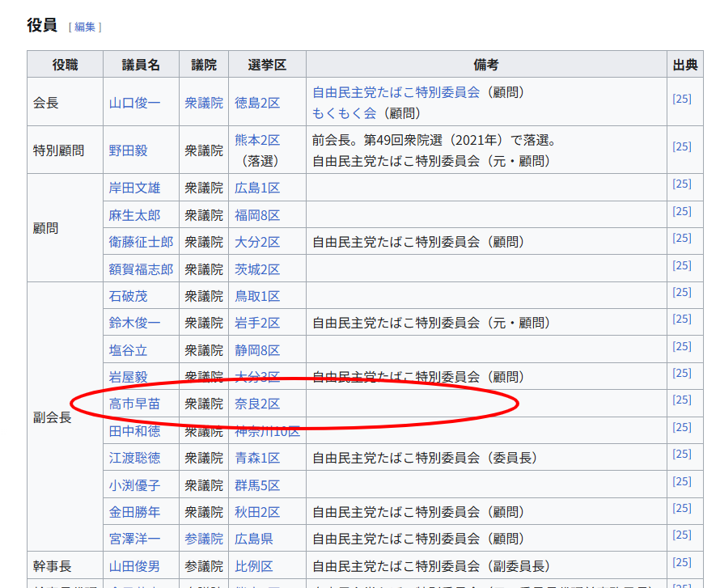Screen dimensions: 720x588
Task: Click the 編集 edit link beside 役員
Action: pyautogui.click(x=85, y=27)
